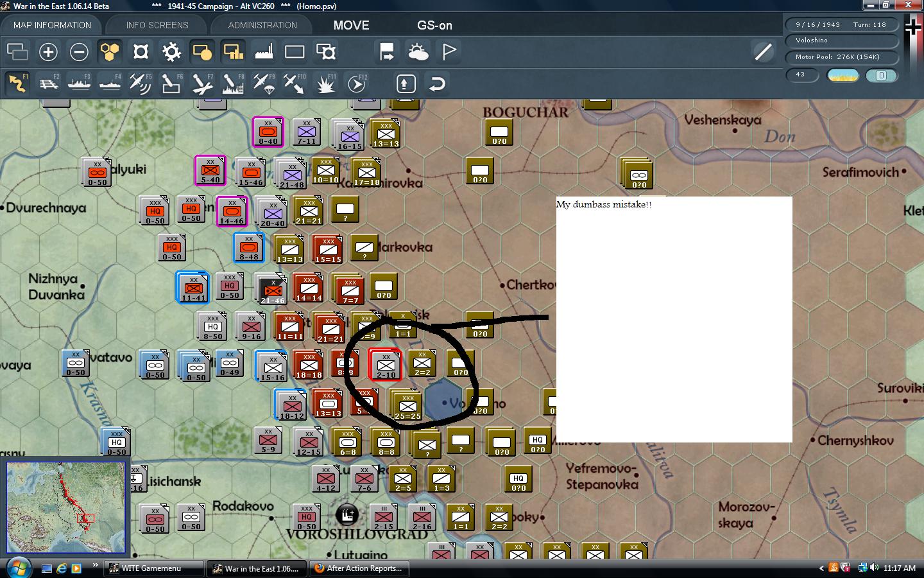Select the 20-40 division counter
The height and width of the screenshot is (578, 924).
(272, 212)
